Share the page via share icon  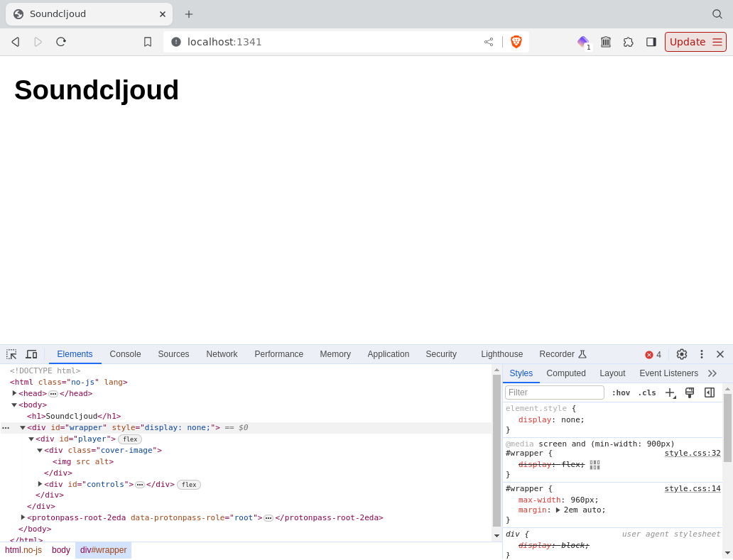tap(489, 42)
